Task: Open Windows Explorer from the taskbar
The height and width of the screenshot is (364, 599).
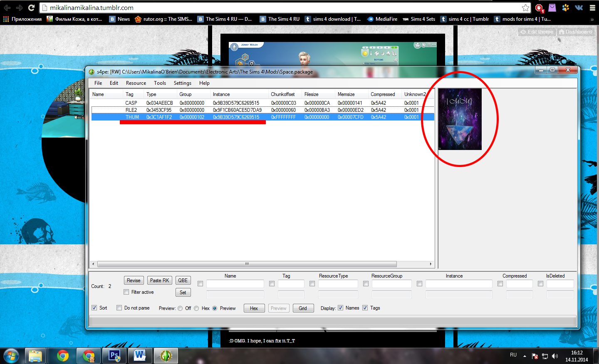Action: pos(35,356)
